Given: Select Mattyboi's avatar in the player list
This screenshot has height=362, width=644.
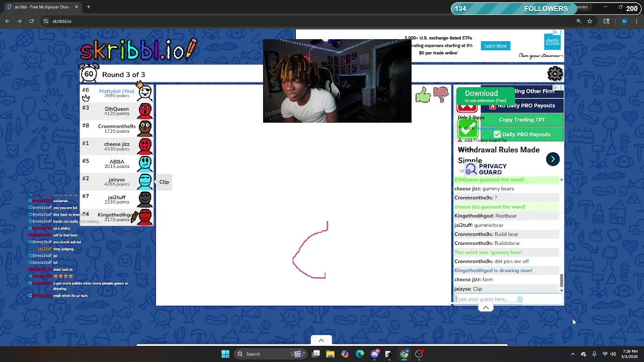Looking at the screenshot, I should tap(145, 93).
